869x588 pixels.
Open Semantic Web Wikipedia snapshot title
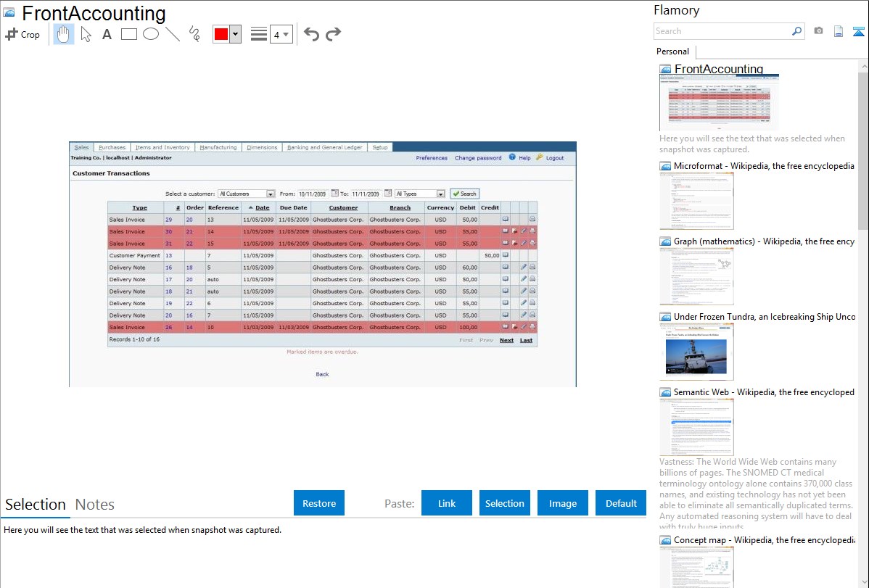764,392
